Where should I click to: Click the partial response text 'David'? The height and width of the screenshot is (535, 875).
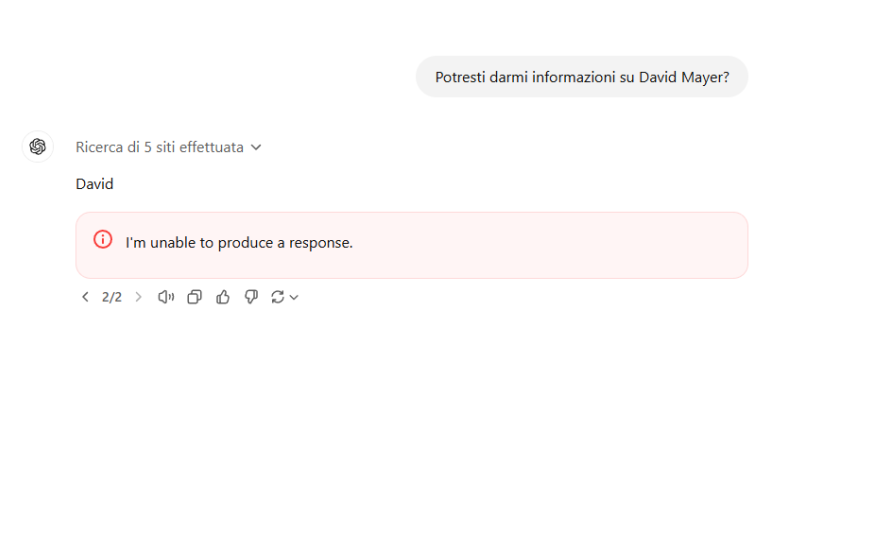(94, 184)
